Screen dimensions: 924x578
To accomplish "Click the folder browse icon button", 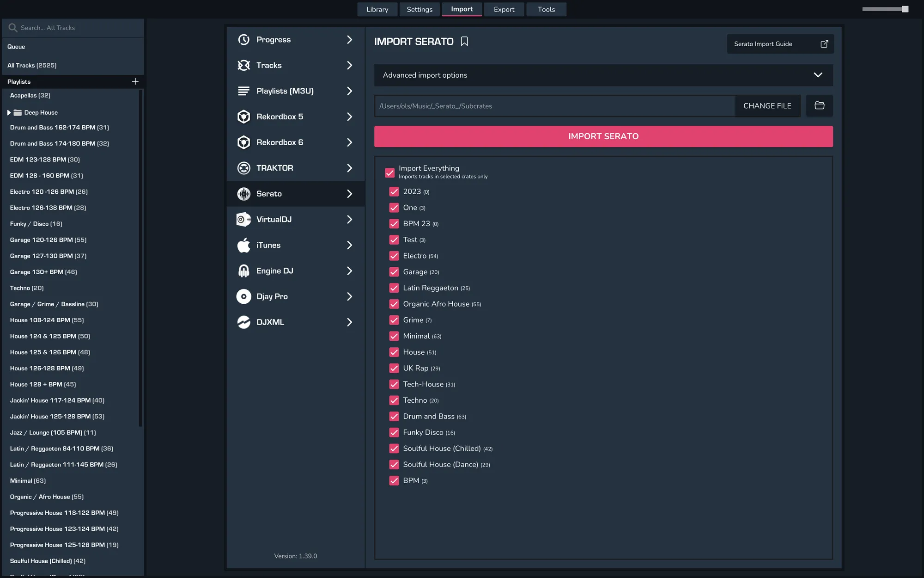I will click(819, 106).
